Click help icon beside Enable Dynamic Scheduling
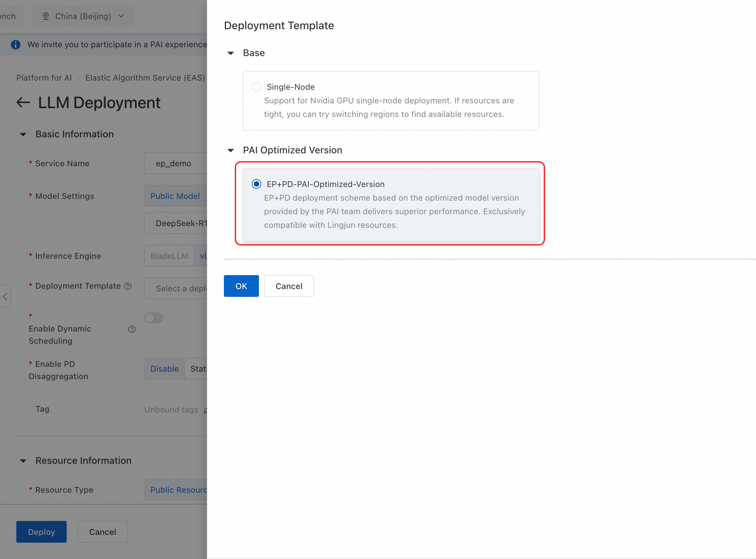The image size is (756, 559). pyautogui.click(x=132, y=329)
